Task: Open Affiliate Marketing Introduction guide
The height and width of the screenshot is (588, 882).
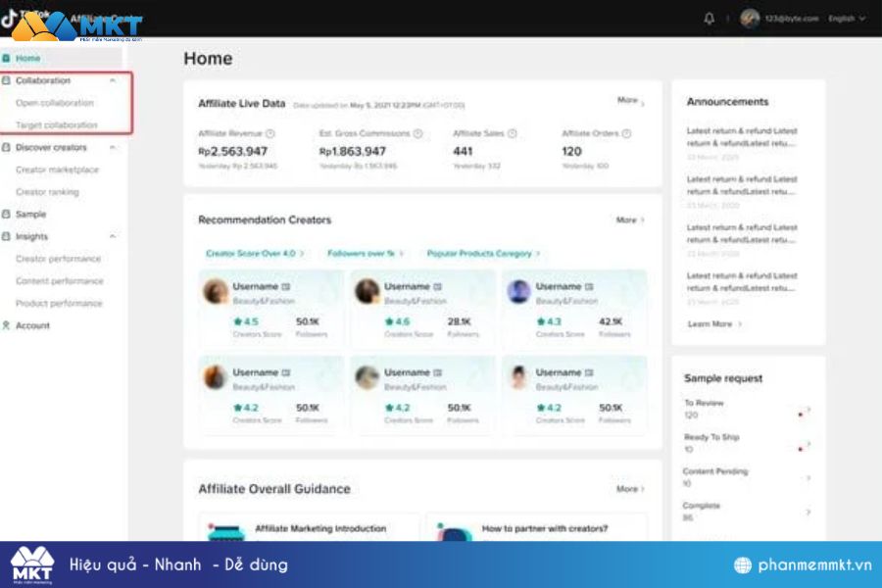Action: (x=320, y=528)
